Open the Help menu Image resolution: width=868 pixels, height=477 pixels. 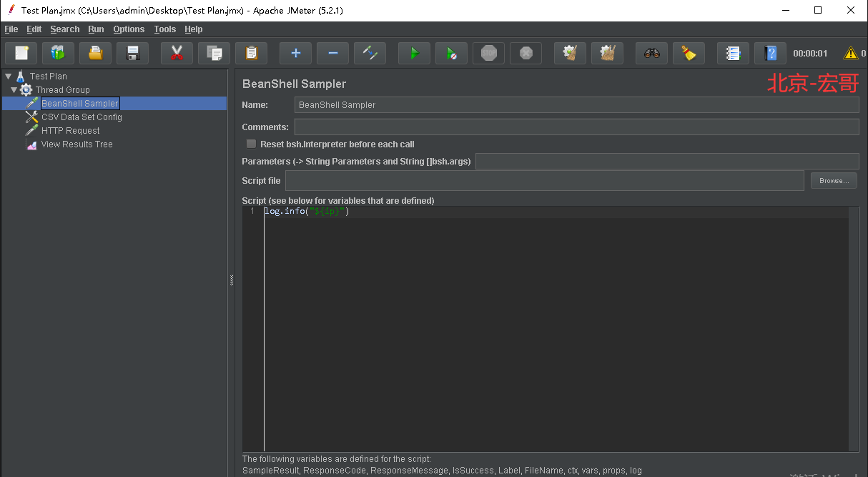pyautogui.click(x=193, y=29)
